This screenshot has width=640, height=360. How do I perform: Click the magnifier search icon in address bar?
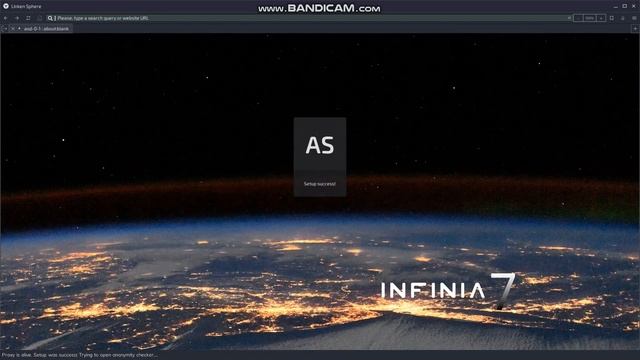pyautogui.click(x=50, y=18)
